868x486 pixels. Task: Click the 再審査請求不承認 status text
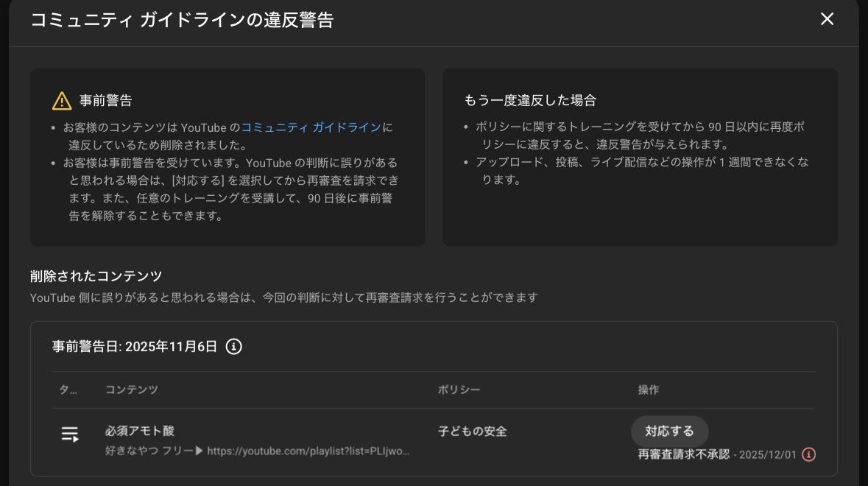(683, 454)
